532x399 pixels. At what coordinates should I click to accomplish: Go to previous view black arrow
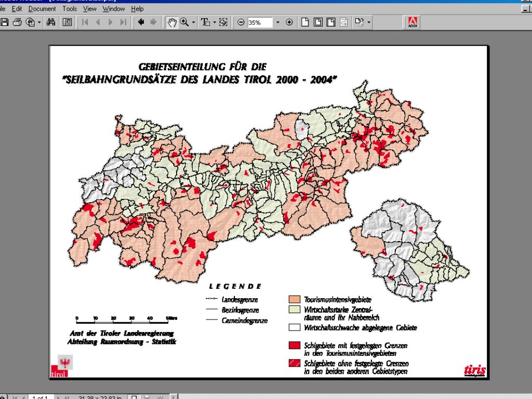point(141,22)
